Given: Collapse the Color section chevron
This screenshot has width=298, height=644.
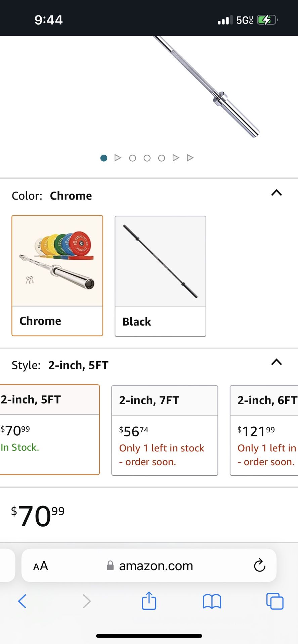Looking at the screenshot, I should coord(276,193).
